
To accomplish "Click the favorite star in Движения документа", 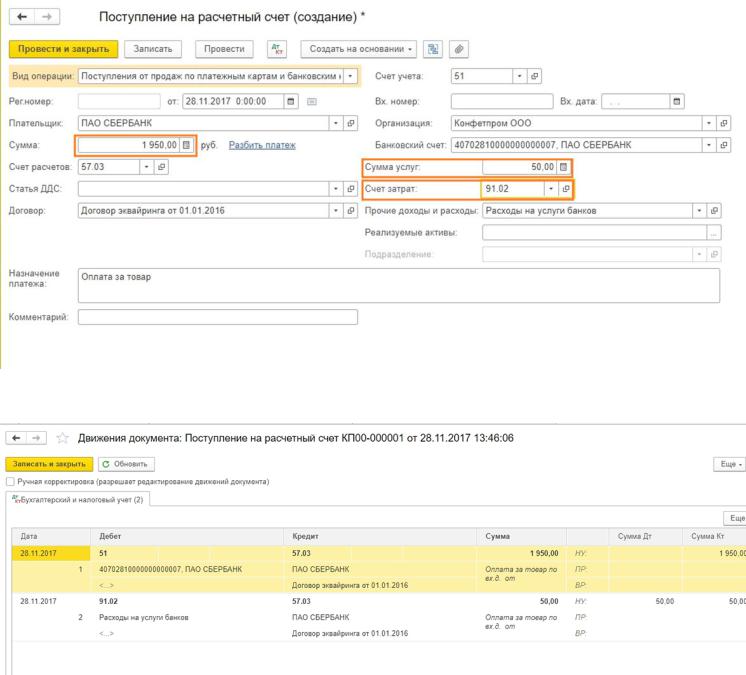I will 62,436.
